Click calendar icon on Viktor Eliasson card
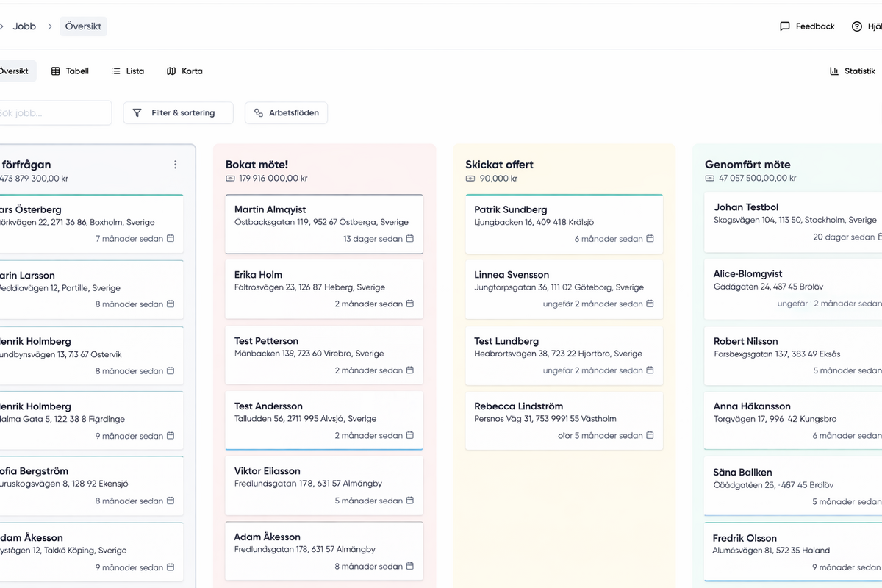 coord(410,501)
